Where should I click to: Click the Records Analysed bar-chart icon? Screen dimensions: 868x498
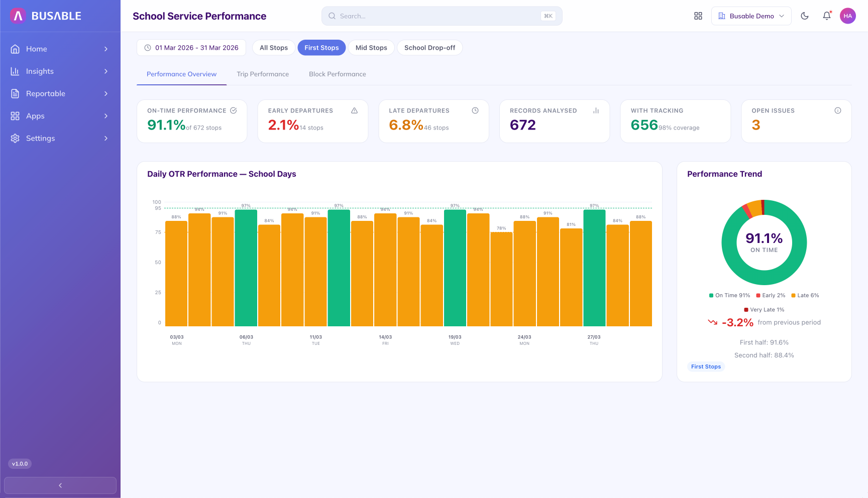[x=596, y=110]
